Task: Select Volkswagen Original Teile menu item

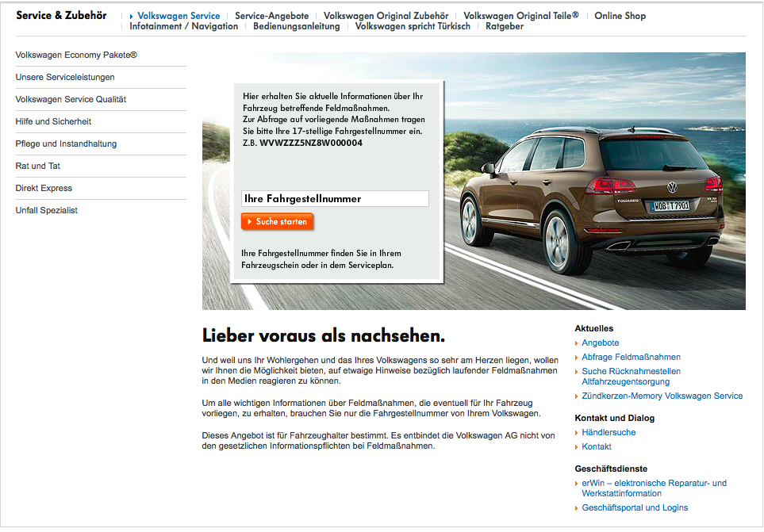Action: 520,15
